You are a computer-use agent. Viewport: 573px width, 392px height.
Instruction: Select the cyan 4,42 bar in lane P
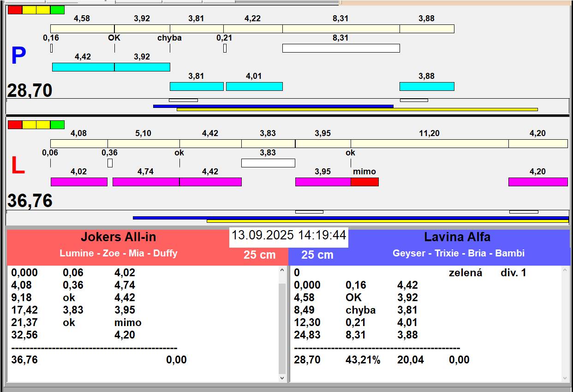click(83, 67)
